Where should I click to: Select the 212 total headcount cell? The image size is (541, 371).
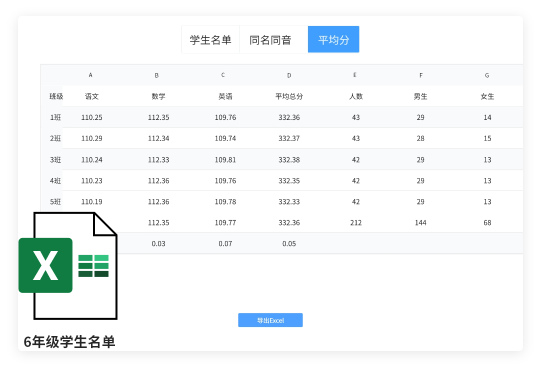(x=356, y=223)
